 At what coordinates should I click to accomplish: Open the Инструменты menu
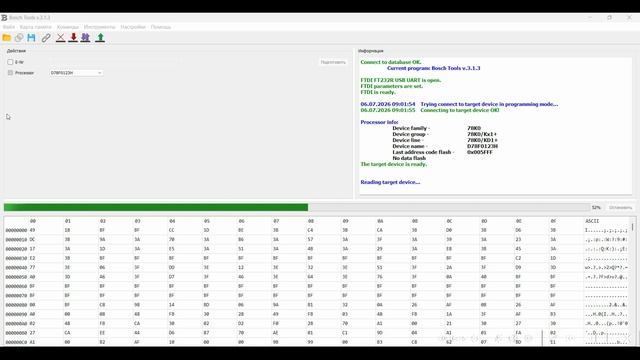click(x=100, y=27)
